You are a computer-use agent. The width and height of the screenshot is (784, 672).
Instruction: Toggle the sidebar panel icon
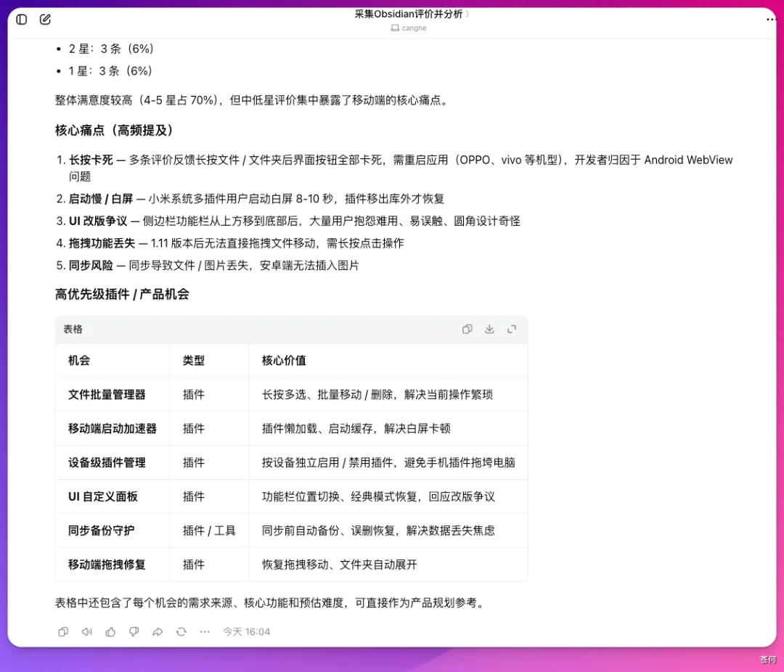pos(22,20)
